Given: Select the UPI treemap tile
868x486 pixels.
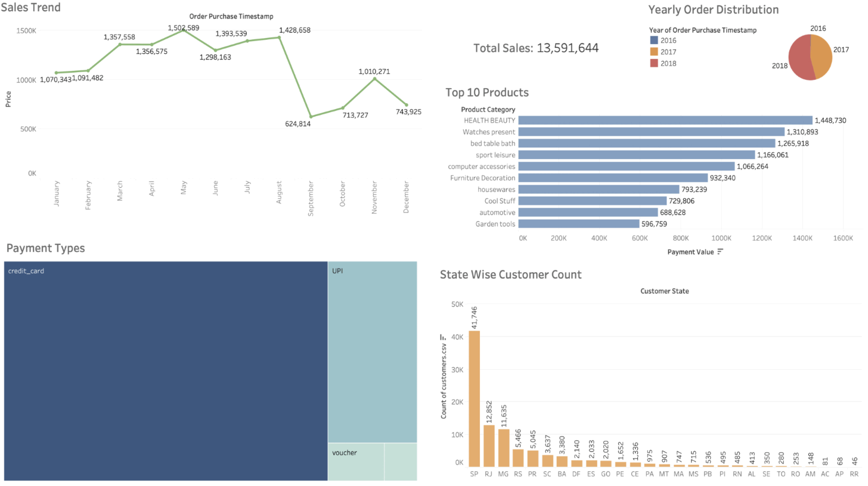Looking at the screenshot, I should point(372,351).
